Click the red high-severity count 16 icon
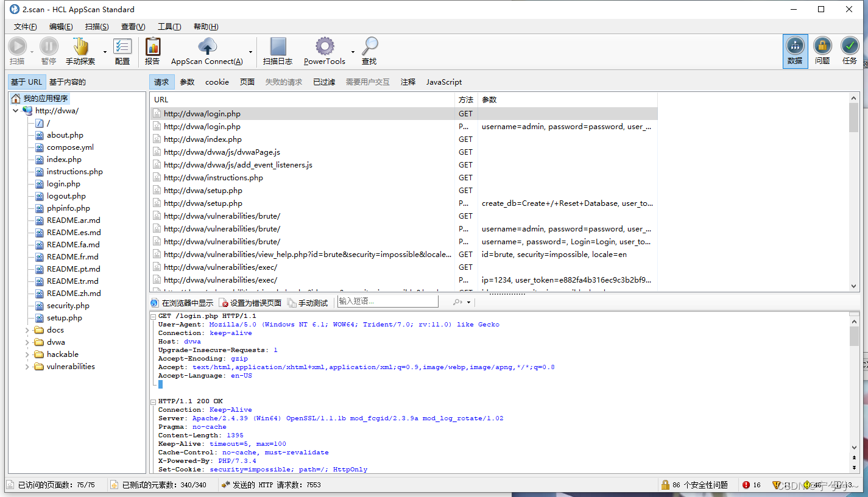 tap(746, 485)
